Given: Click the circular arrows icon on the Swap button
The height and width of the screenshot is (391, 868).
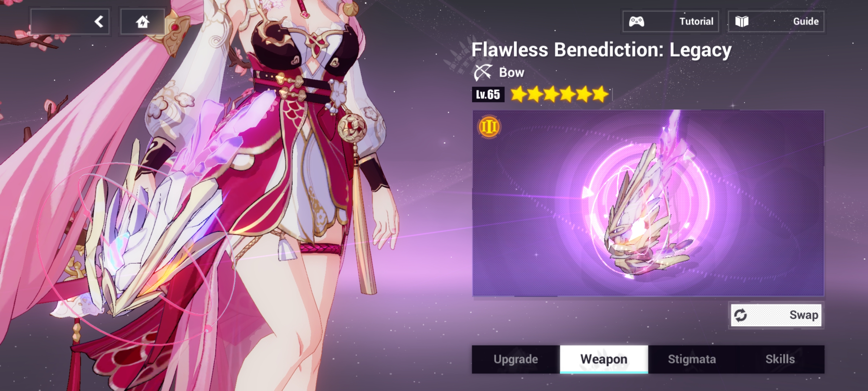Looking at the screenshot, I should point(740,315).
